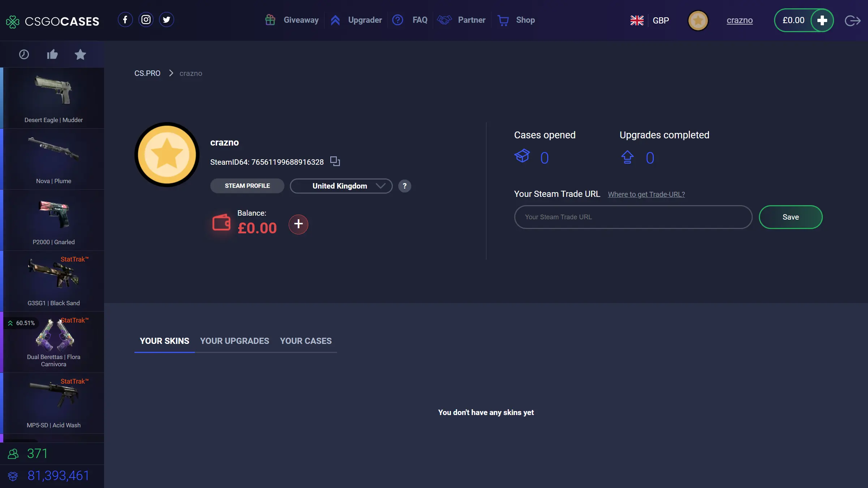Click the header profile avatar

(x=698, y=20)
